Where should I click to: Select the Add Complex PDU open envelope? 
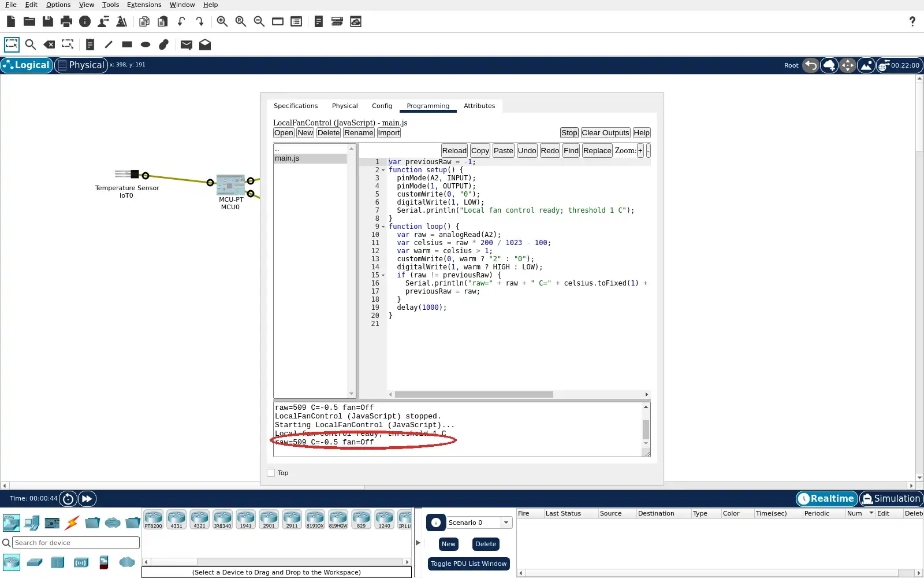[x=205, y=45]
